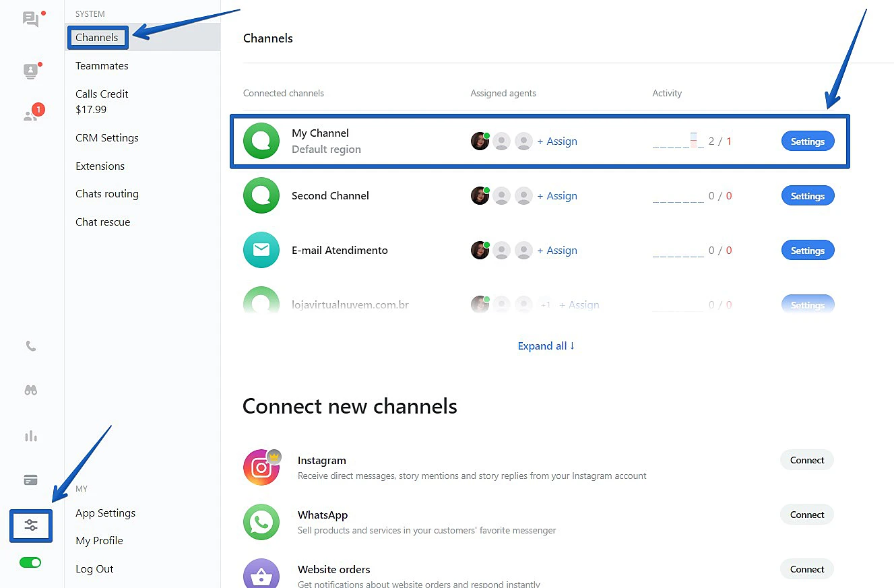Viewport: 894px width, 588px height.
Task: Open the settings sliders icon
Action: tap(31, 525)
